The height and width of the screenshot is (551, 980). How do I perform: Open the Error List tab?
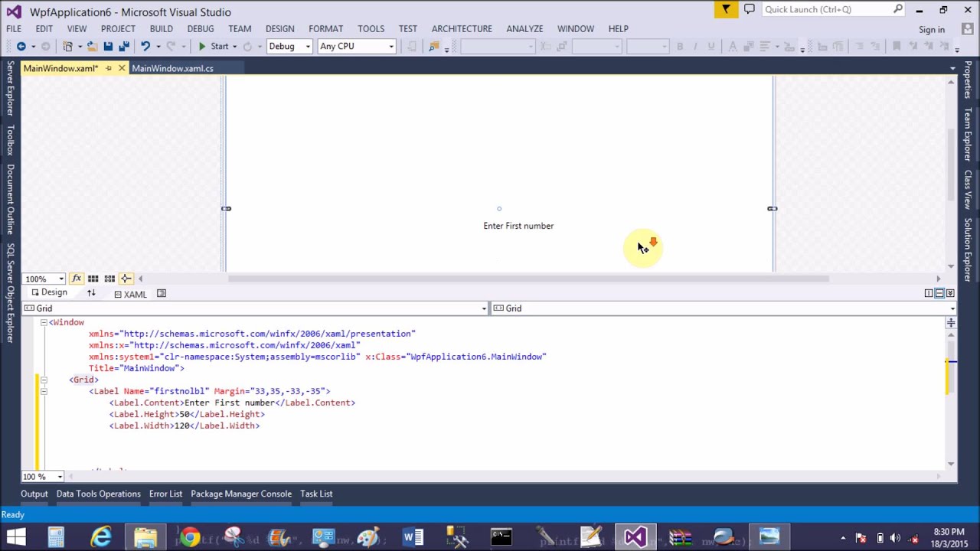click(x=165, y=494)
